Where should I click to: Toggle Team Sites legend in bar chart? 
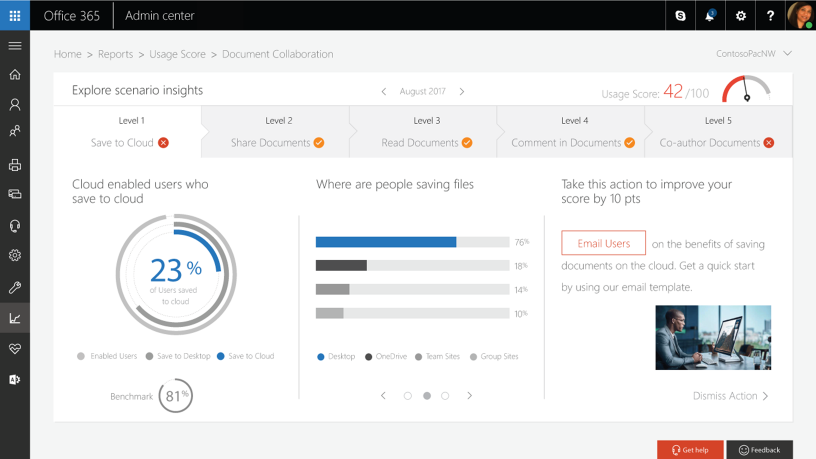point(438,356)
